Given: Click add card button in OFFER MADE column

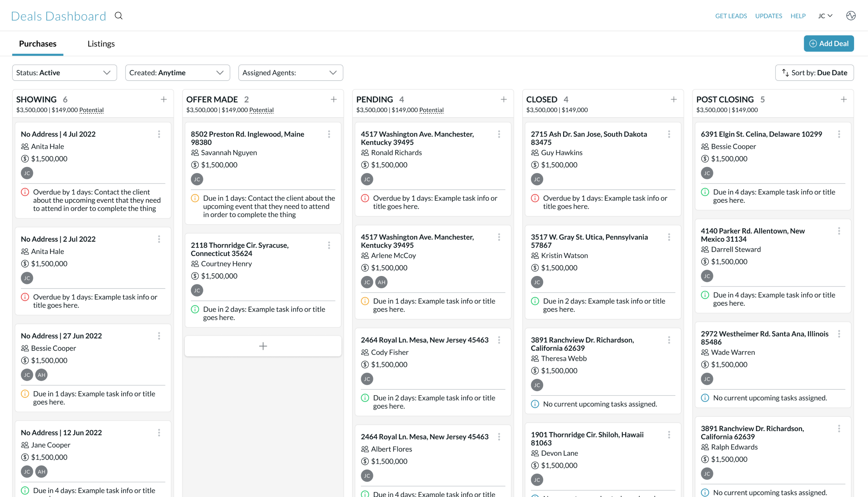Looking at the screenshot, I should point(263,346).
